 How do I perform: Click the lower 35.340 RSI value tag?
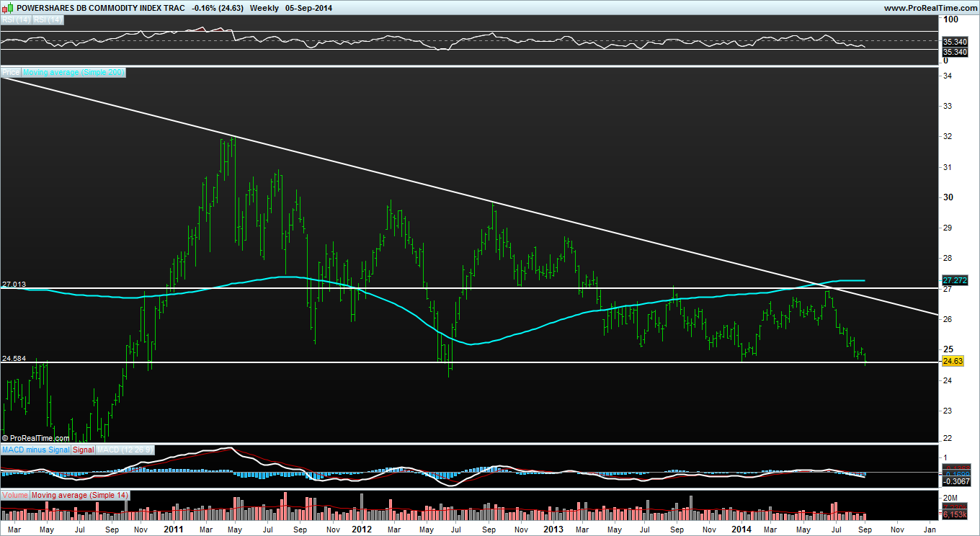tap(955, 52)
